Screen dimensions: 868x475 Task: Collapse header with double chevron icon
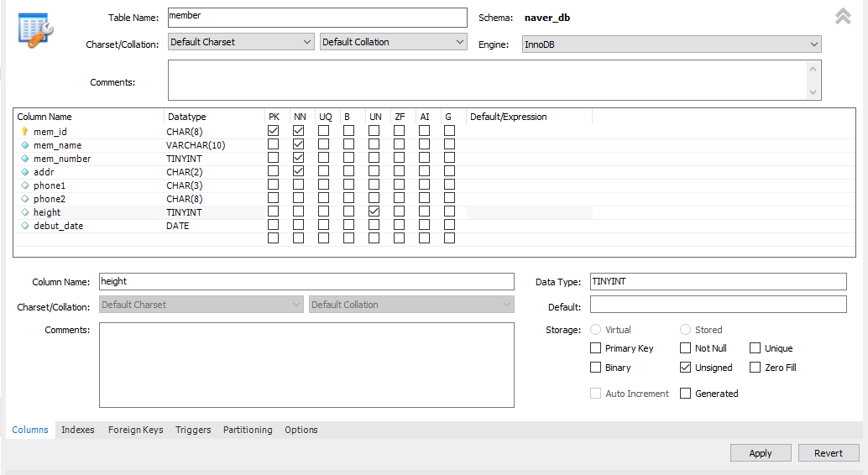pyautogui.click(x=843, y=16)
